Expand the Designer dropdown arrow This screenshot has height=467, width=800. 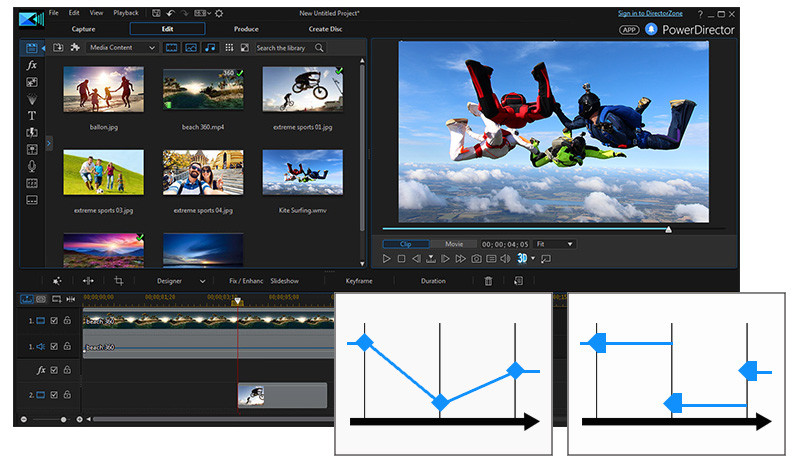203,281
